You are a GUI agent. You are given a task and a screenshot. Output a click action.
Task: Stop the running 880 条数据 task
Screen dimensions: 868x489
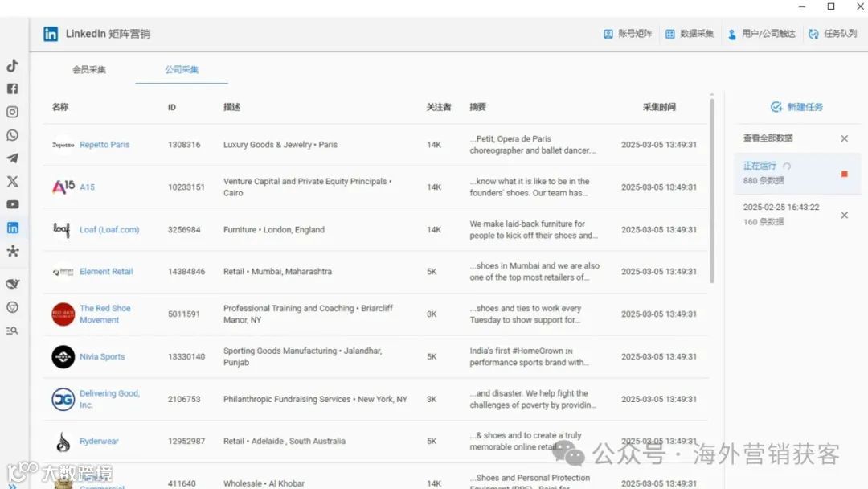[x=844, y=174]
